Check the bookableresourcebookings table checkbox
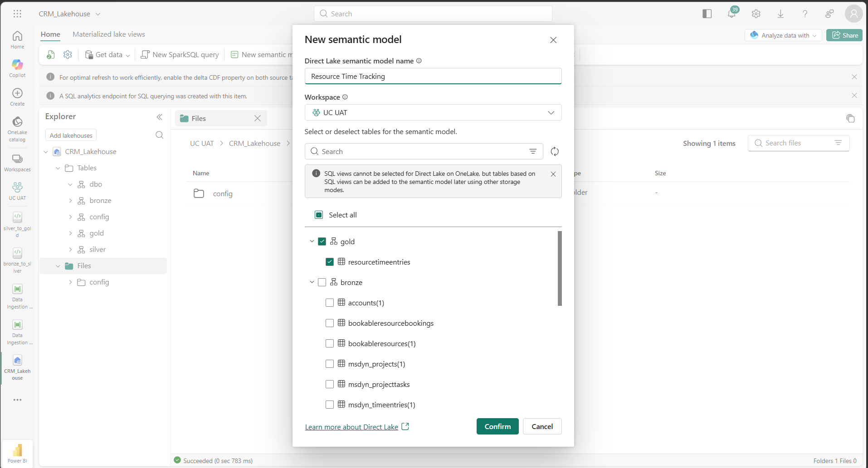The height and width of the screenshot is (468, 868). coord(330,323)
